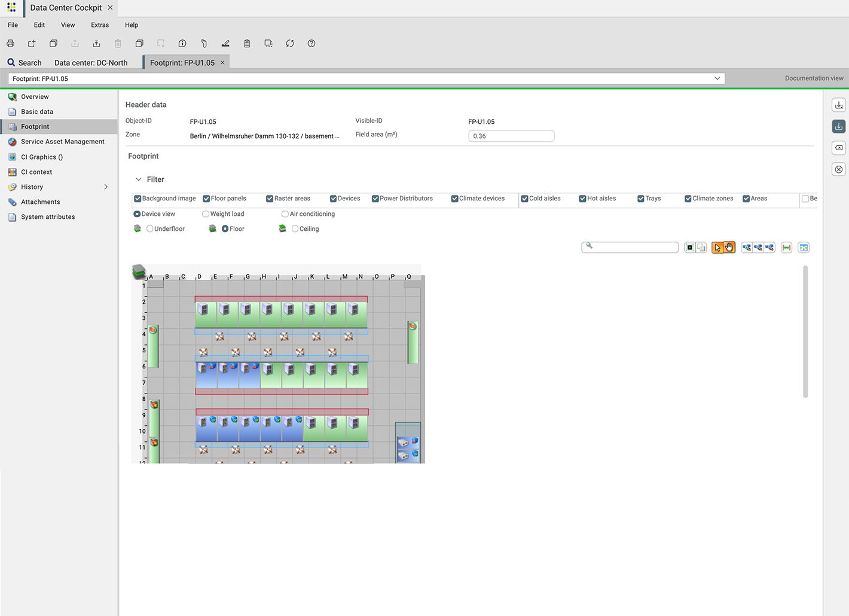Click the circled X cancel icon
The height and width of the screenshot is (616, 849).
839,170
